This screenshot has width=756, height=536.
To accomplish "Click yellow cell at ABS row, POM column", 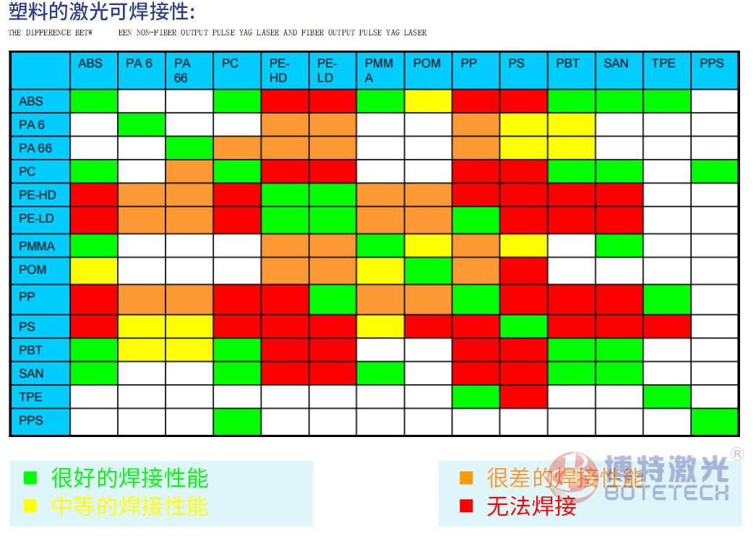I will 428,101.
